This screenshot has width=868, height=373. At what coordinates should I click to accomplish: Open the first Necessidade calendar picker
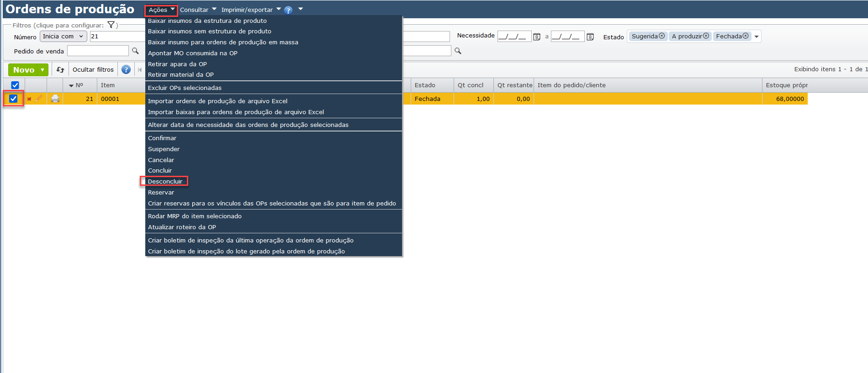537,37
